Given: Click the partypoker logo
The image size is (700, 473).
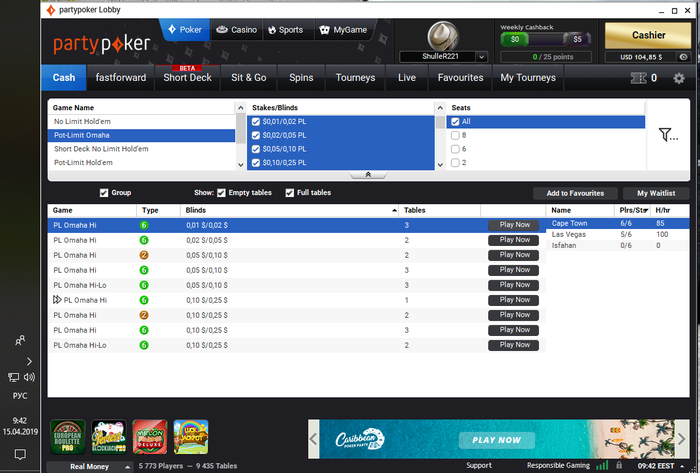Looking at the screenshot, I should [102, 44].
